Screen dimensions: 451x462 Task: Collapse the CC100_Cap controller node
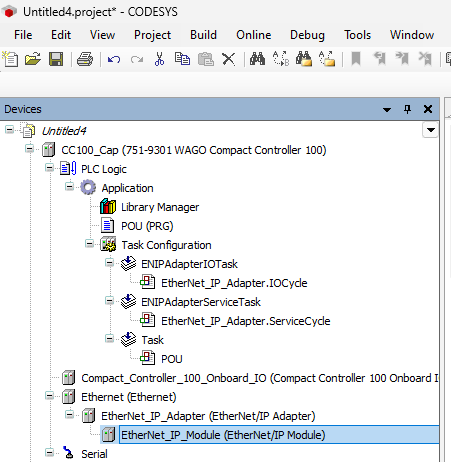pos(29,148)
